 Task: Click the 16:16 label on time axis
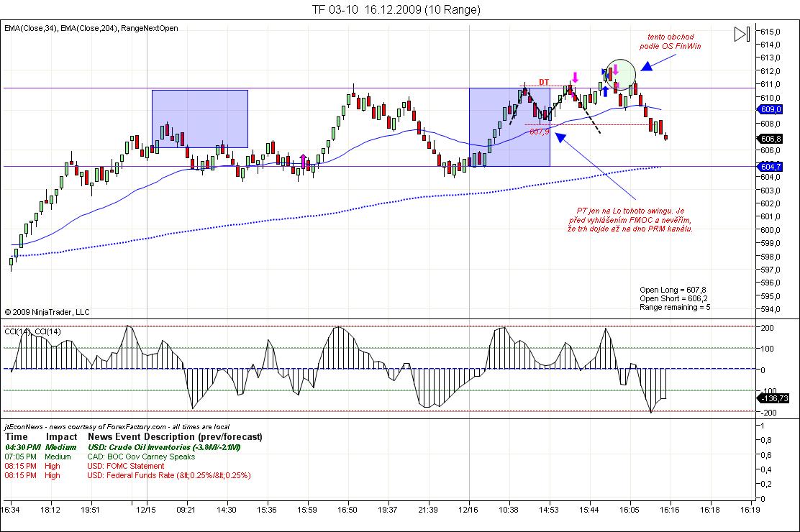pyautogui.click(x=669, y=510)
